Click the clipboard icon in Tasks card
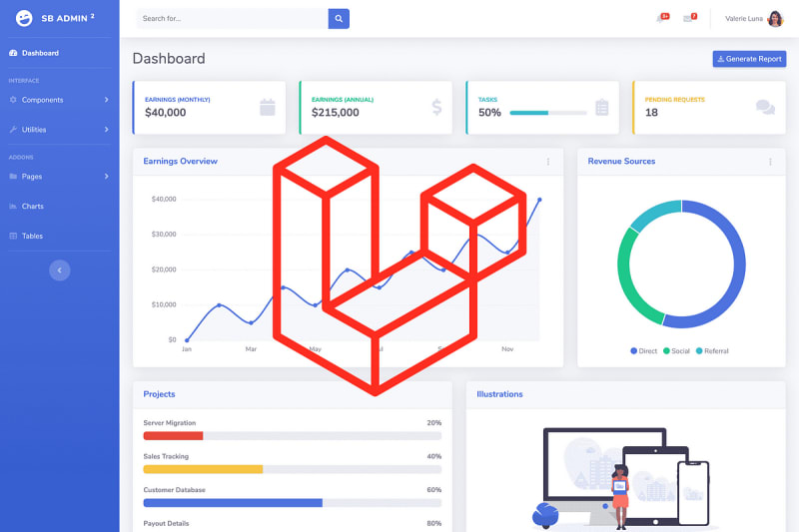 point(601,107)
